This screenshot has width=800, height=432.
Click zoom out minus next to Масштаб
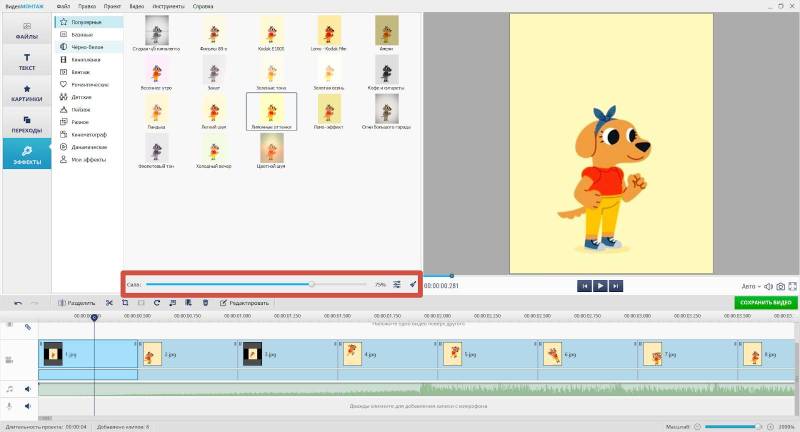point(697,426)
